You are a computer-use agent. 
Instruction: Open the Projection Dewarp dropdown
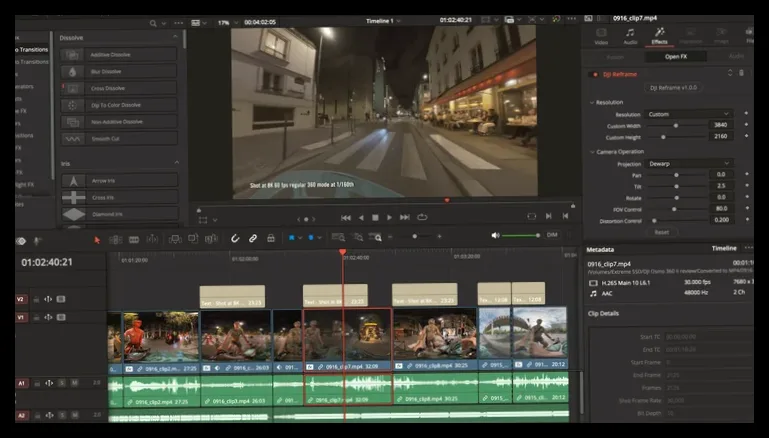[689, 163]
